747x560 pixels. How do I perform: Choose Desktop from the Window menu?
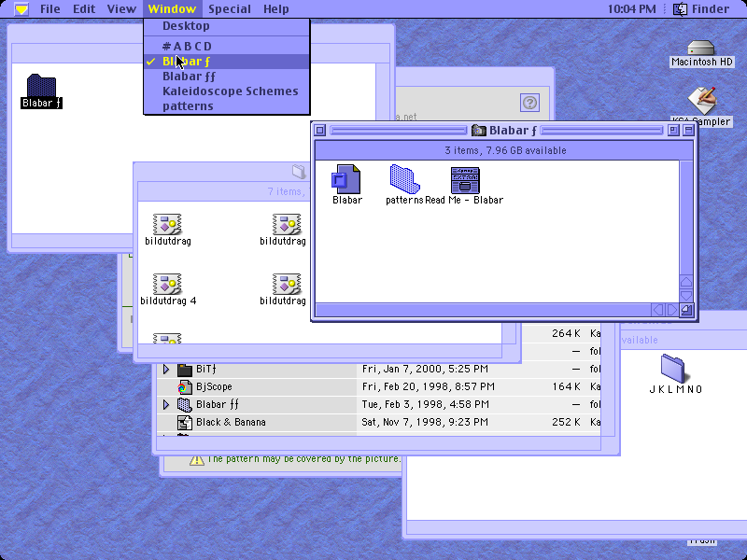pos(227,26)
